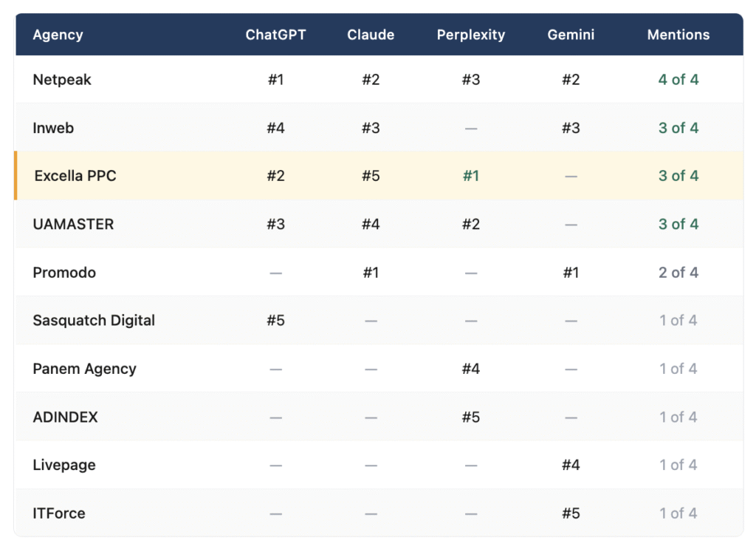Select the Promodo agency name
Screen dimensions: 756x549
click(x=64, y=273)
